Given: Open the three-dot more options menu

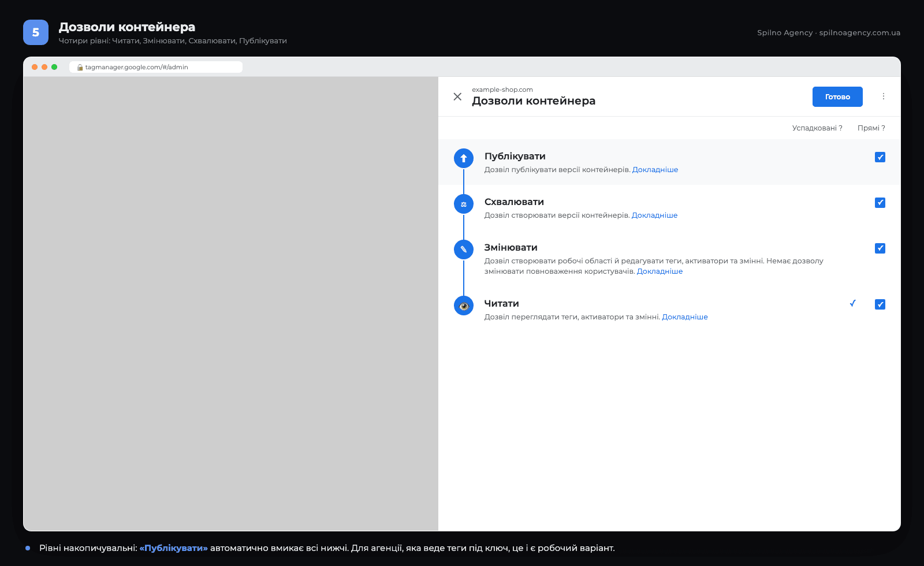Looking at the screenshot, I should (x=883, y=96).
